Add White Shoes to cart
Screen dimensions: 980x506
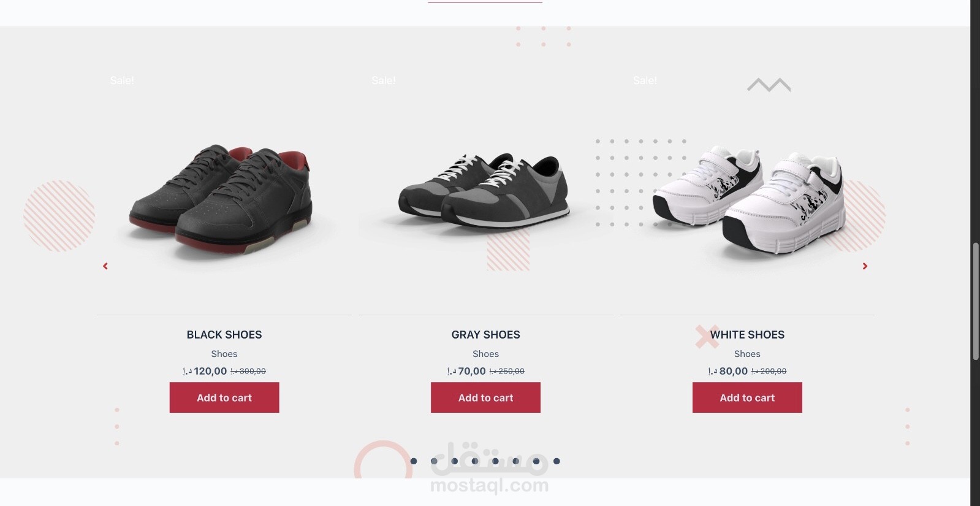[747, 397]
